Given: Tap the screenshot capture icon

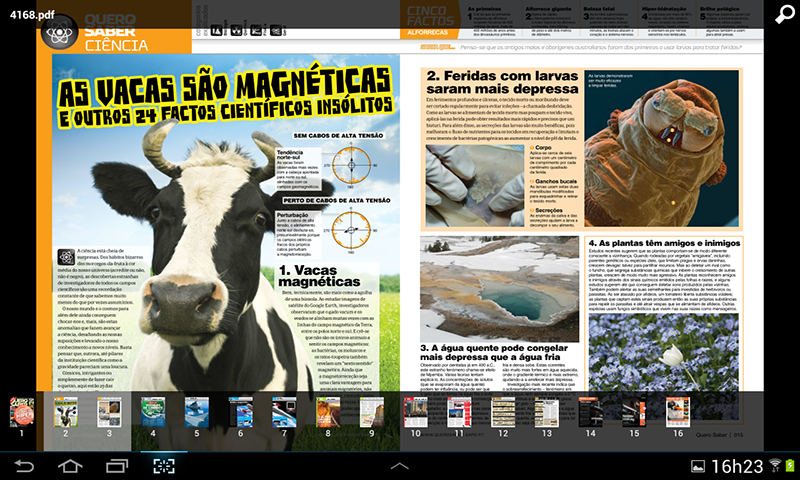Looking at the screenshot, I should [163, 466].
